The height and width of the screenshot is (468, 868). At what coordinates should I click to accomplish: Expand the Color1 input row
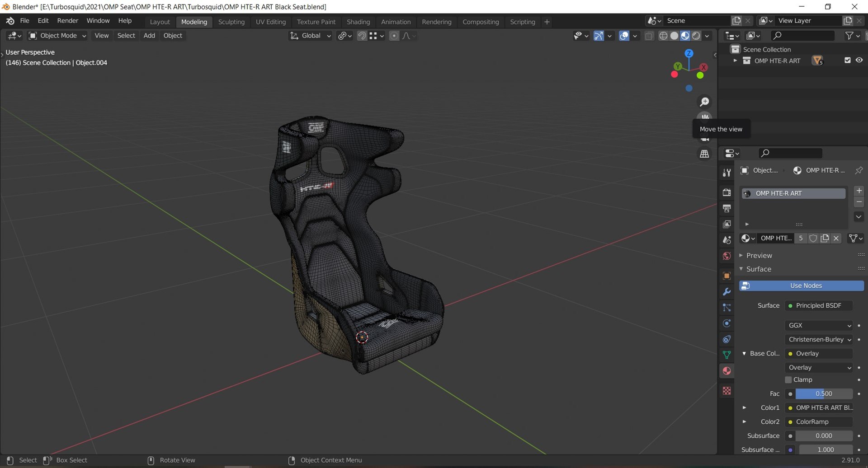pyautogui.click(x=744, y=407)
